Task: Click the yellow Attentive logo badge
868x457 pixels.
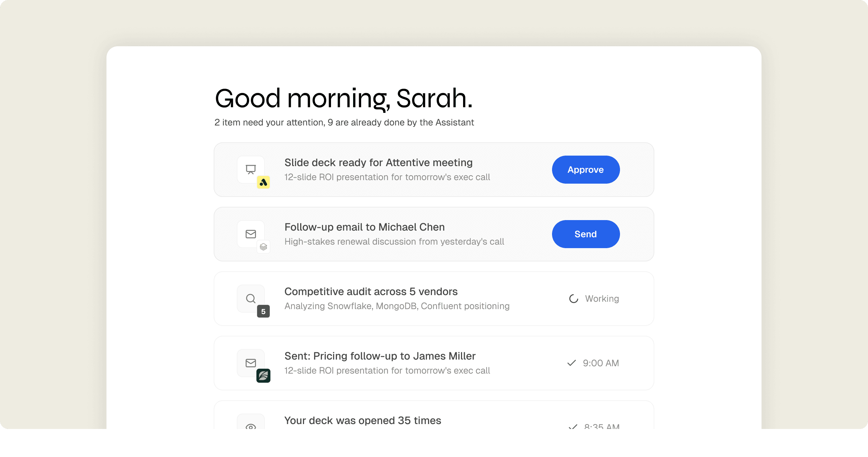Action: click(263, 182)
